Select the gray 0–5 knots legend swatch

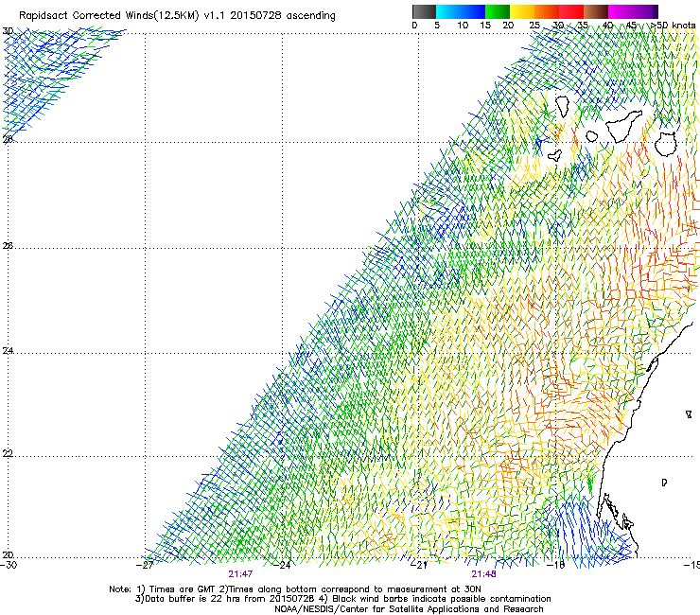click(x=424, y=11)
